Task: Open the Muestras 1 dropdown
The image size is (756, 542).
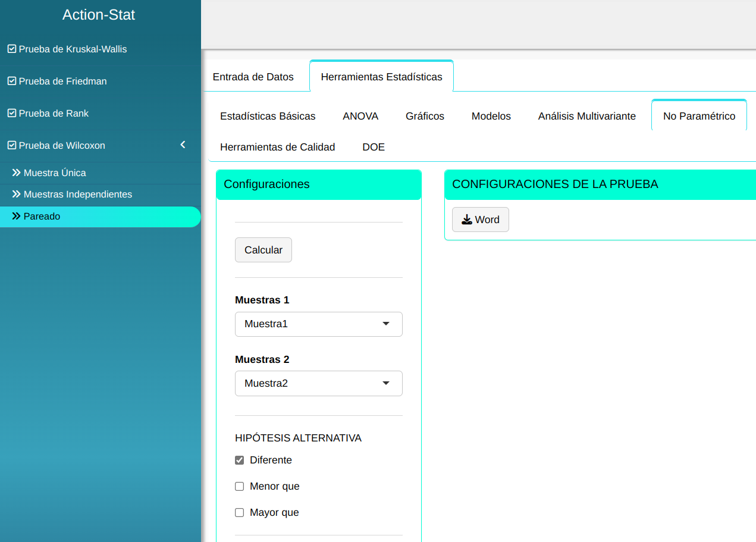Action: (318, 324)
